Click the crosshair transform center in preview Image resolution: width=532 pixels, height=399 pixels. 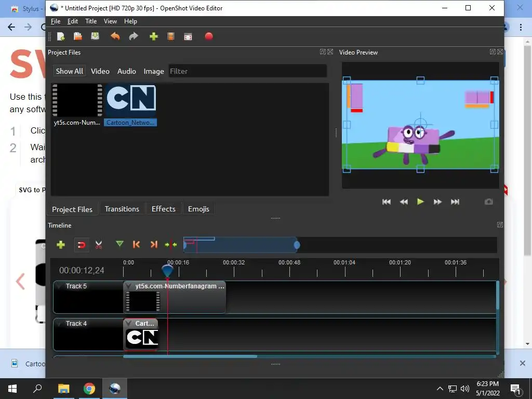[420, 125]
